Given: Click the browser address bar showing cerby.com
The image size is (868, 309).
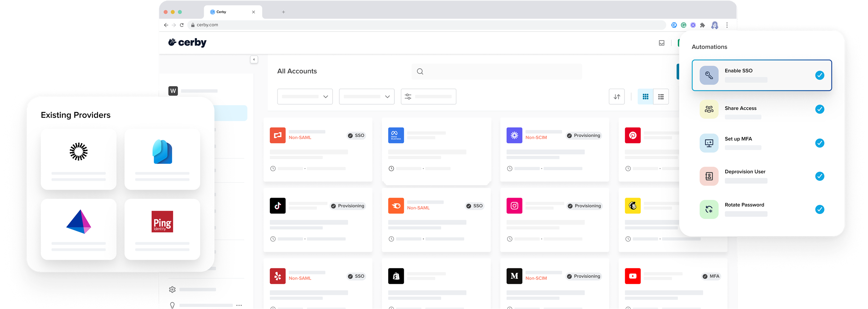Looking at the screenshot, I should [427, 25].
